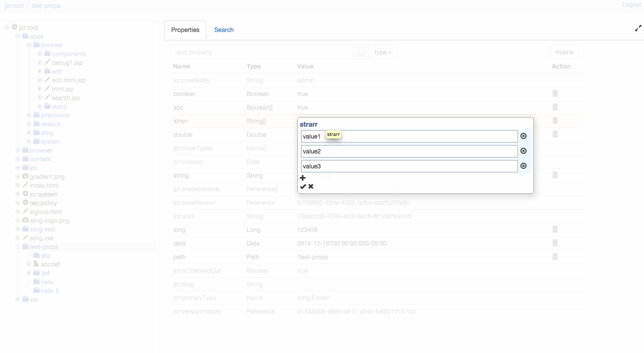The image size is (644, 353).
Task: Switch to the Search tab
Action: 224,30
